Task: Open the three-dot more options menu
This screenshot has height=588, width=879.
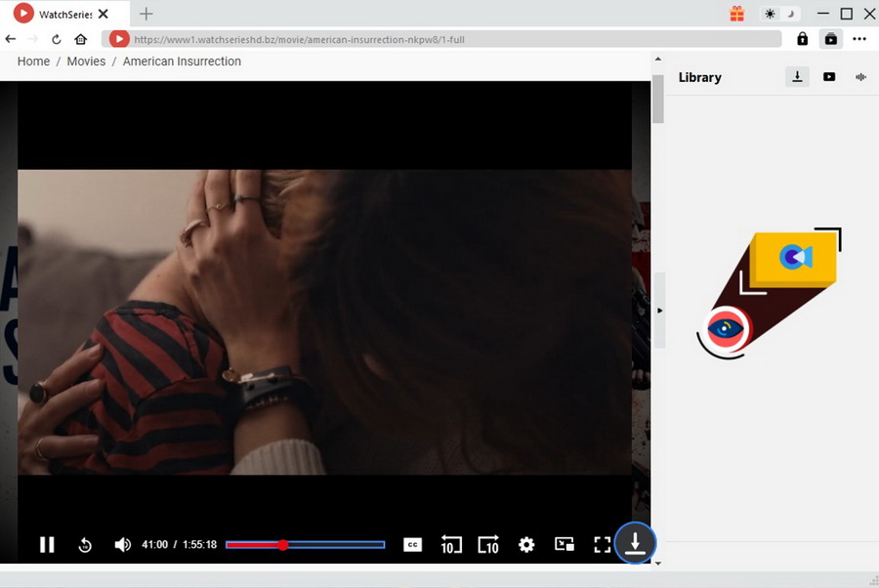Action: 859,39
